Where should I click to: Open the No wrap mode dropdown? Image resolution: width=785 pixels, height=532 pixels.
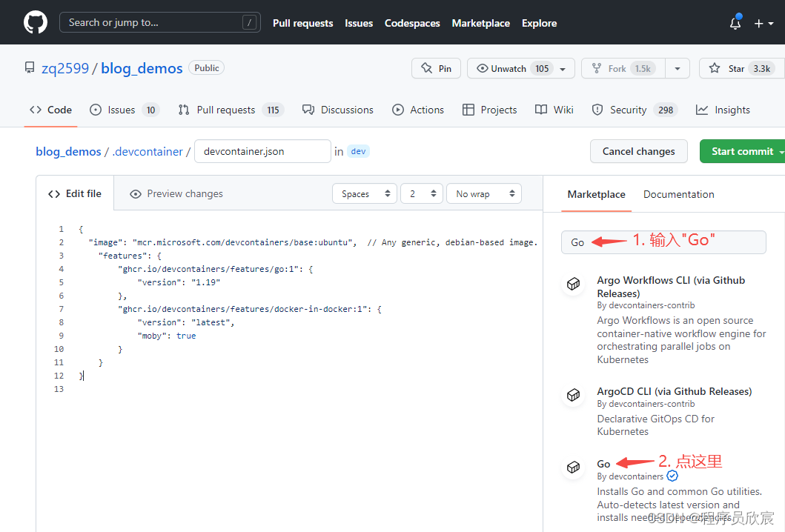point(483,193)
